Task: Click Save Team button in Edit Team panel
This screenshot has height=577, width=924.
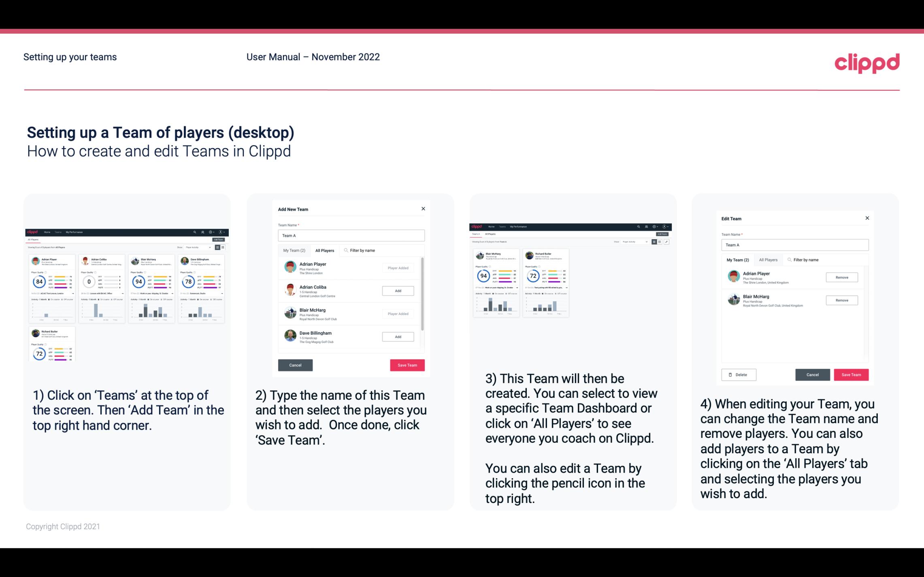Action: [851, 374]
